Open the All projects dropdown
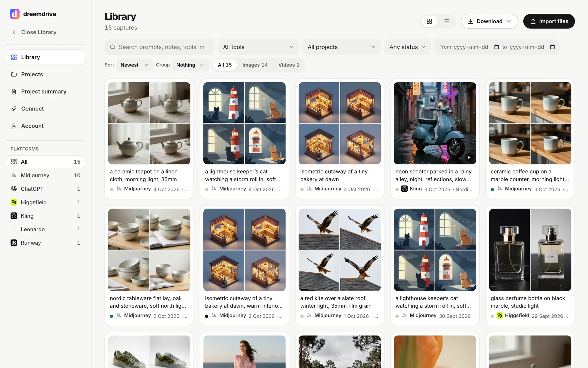588x368 pixels. point(341,47)
